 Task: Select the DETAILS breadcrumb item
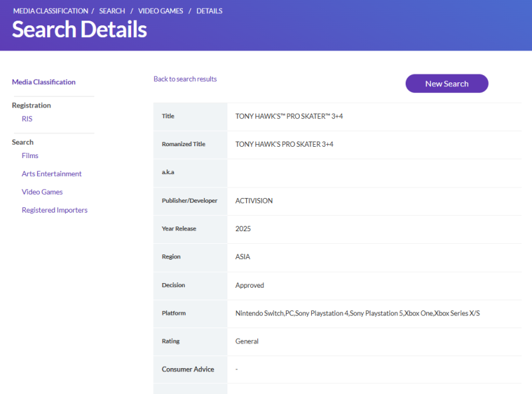pos(209,11)
